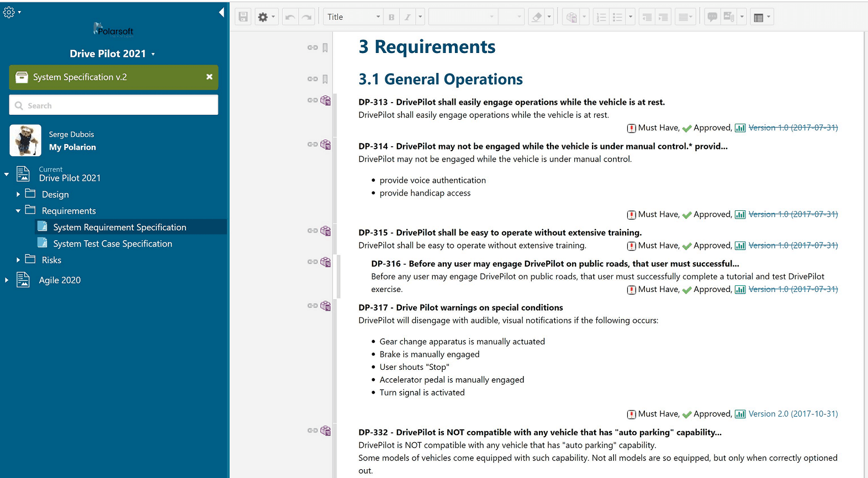The height and width of the screenshot is (478, 868).
Task: Expand the Design folder
Action: point(18,194)
